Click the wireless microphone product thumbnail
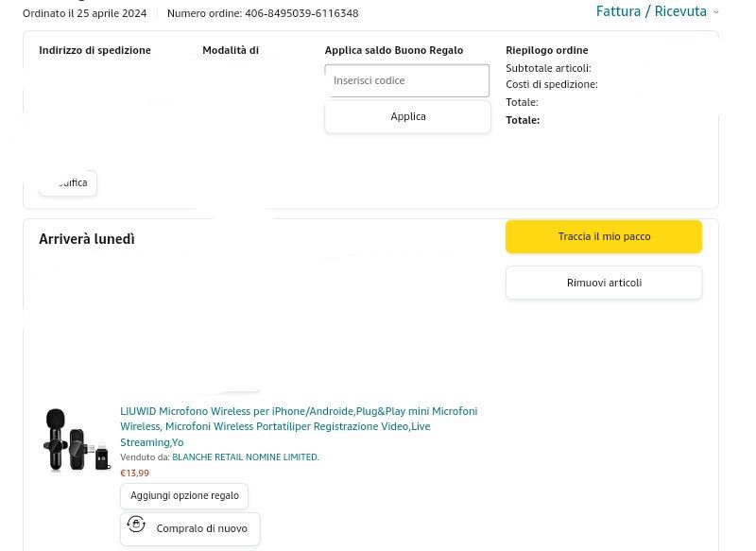This screenshot has width=756, height=551. pyautogui.click(x=76, y=439)
